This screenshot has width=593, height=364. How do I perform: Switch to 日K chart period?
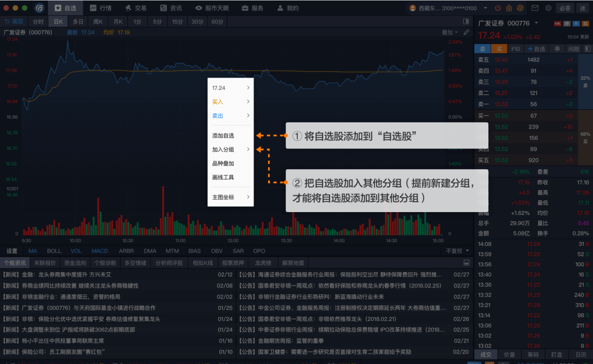(59, 22)
